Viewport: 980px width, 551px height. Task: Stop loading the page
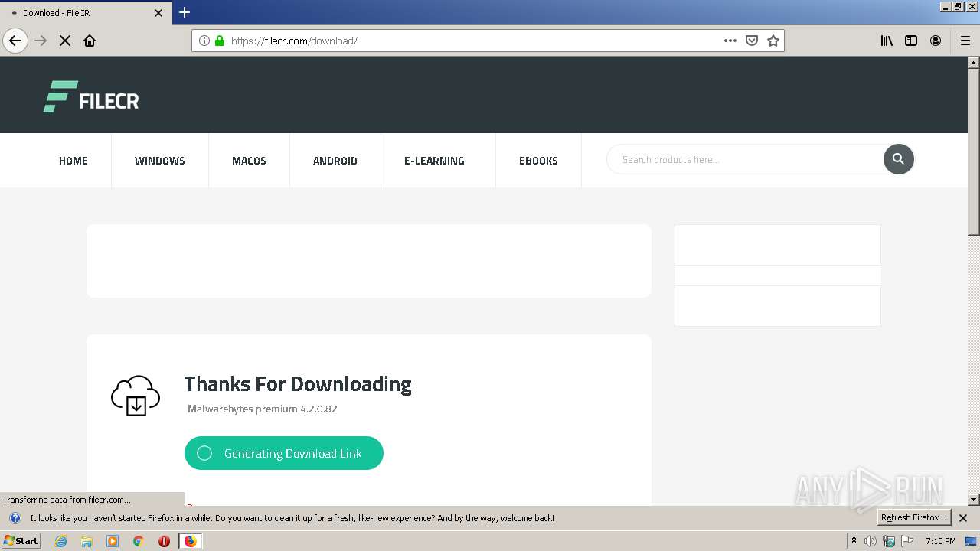click(65, 41)
